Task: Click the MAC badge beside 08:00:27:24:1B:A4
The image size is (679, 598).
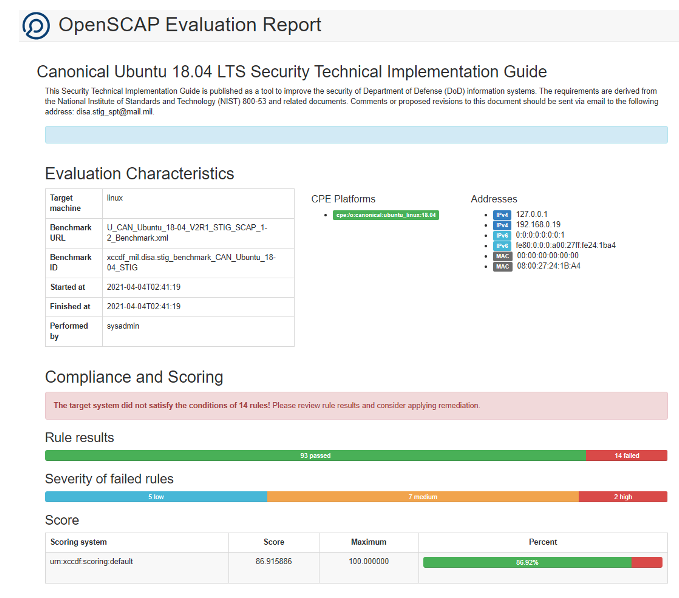Action: [502, 266]
